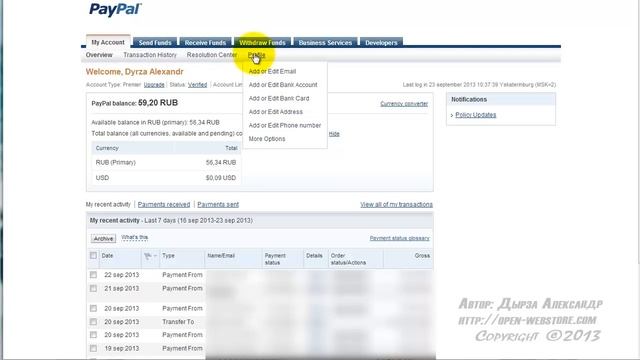640x360 pixels.
Task: Choose Add or Edit Bank Card
Action: (x=279, y=98)
